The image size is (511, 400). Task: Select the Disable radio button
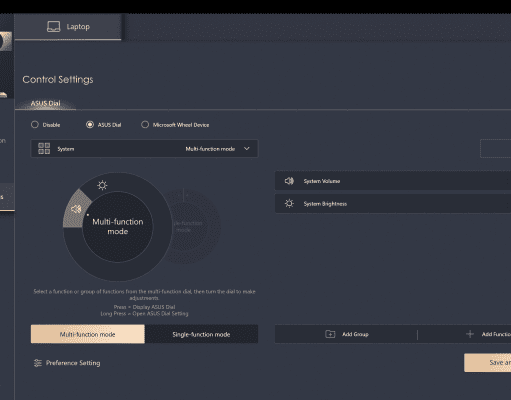(35, 125)
